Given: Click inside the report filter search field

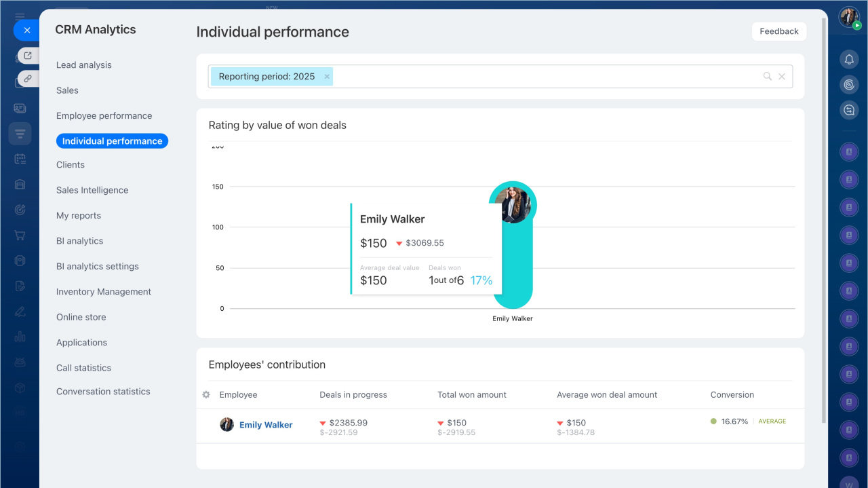Looking at the screenshot, I should 542,77.
